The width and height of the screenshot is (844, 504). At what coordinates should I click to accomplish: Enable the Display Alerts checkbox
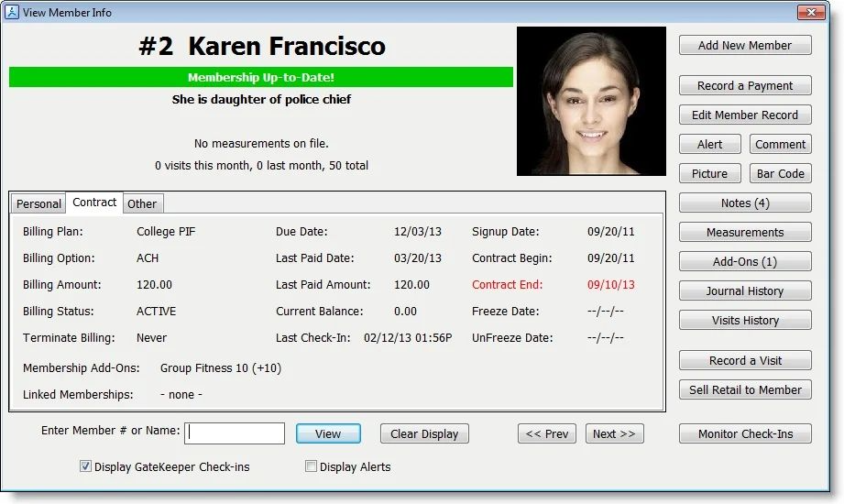click(x=311, y=466)
